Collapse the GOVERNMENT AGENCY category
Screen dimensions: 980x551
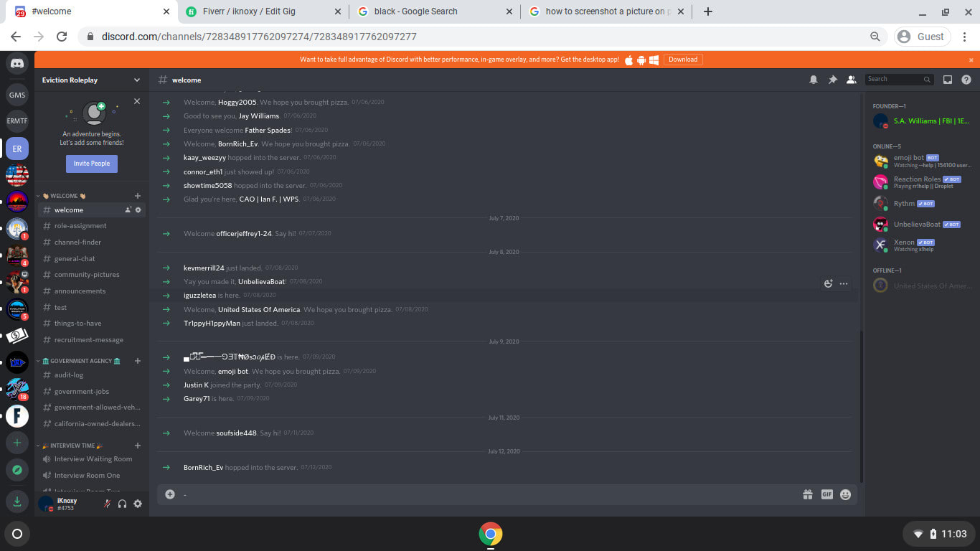pyautogui.click(x=78, y=361)
